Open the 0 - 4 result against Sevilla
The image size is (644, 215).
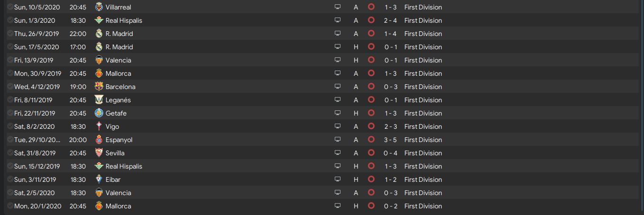(x=391, y=153)
